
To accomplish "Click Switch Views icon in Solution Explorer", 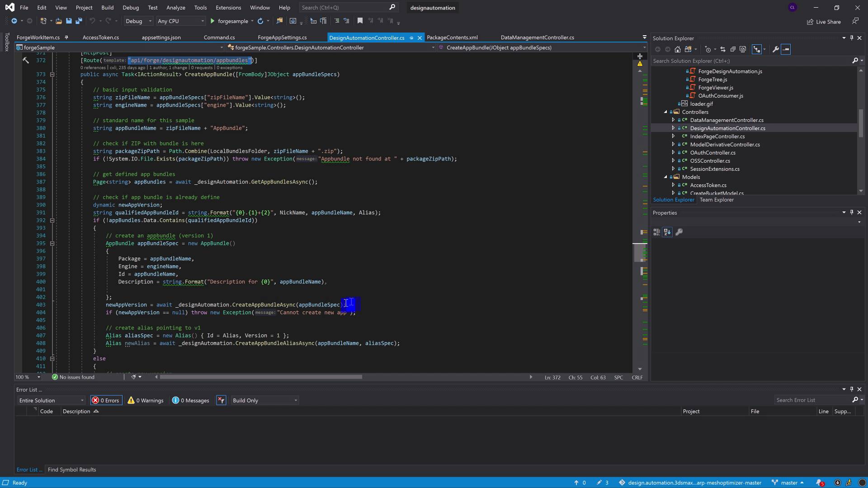I will [x=688, y=49].
